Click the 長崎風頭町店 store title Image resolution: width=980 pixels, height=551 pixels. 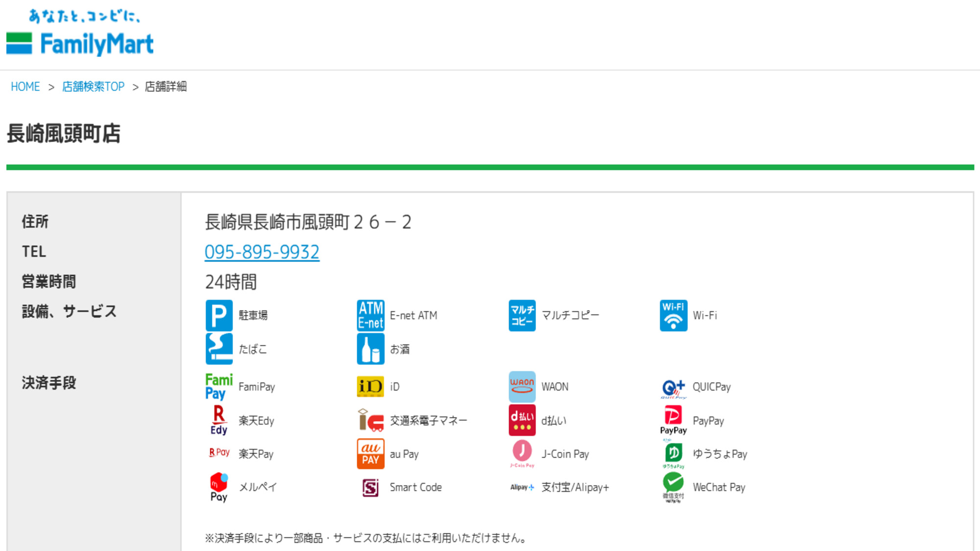(64, 133)
